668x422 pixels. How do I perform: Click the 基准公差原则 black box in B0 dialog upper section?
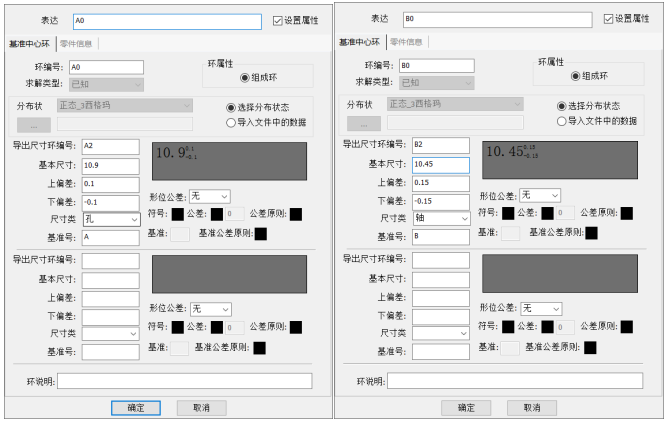pos(591,233)
